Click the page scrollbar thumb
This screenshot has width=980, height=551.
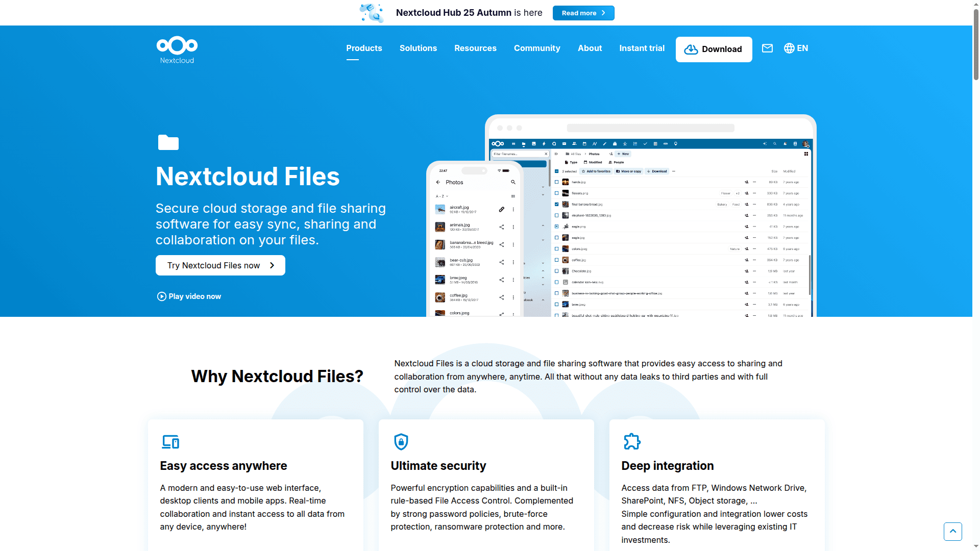976,43
